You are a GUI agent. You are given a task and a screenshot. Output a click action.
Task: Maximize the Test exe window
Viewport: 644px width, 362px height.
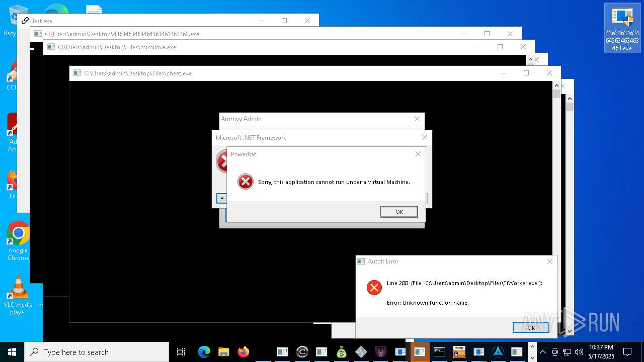pos(284,21)
